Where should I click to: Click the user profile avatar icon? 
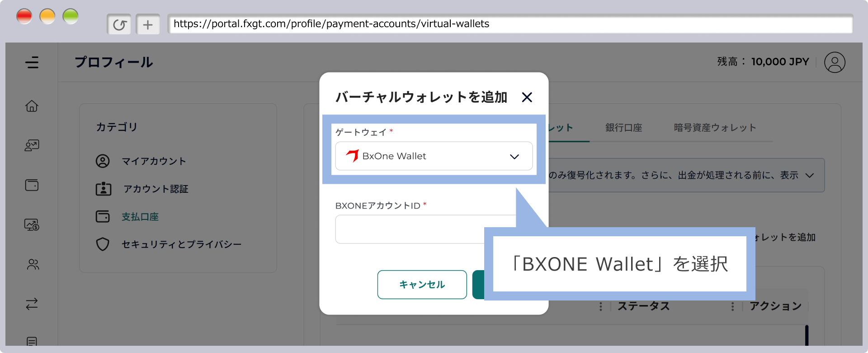coord(834,62)
